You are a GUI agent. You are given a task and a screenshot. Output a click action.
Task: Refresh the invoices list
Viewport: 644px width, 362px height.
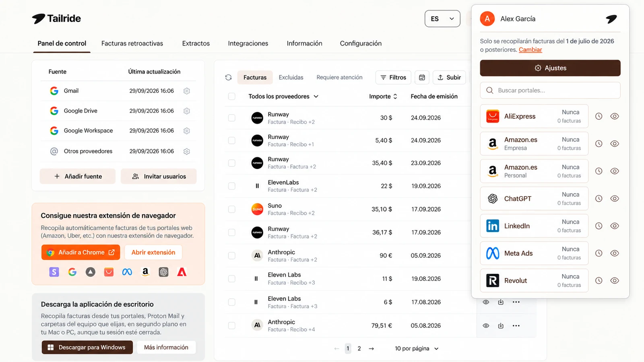point(229,77)
